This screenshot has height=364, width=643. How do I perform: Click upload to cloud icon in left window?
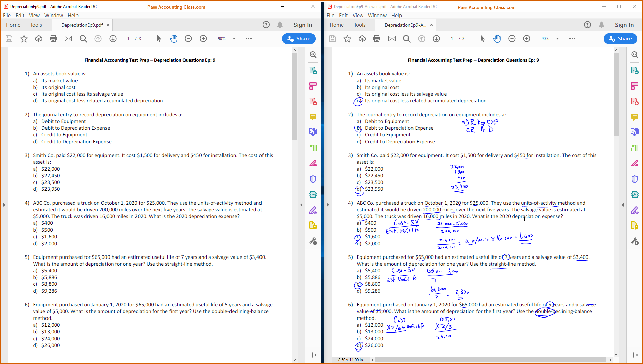(39, 39)
